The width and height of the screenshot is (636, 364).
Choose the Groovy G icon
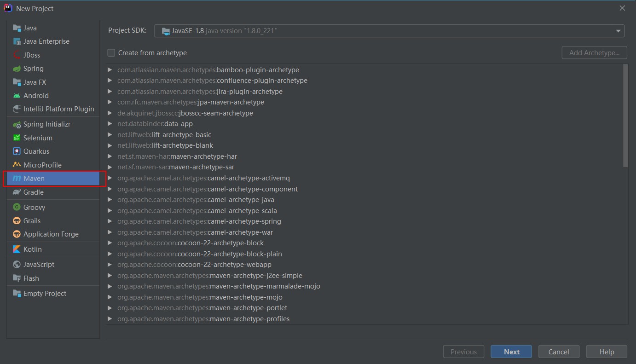tap(17, 208)
